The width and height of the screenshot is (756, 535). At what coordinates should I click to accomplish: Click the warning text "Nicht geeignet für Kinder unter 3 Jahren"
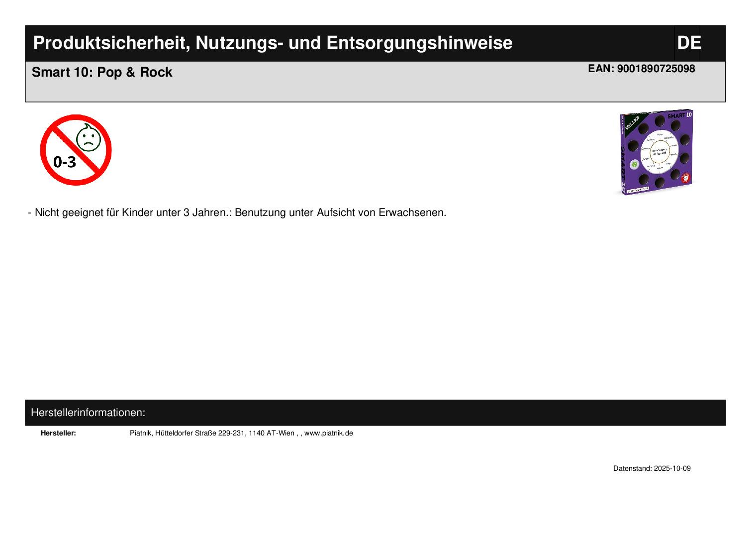pos(131,213)
